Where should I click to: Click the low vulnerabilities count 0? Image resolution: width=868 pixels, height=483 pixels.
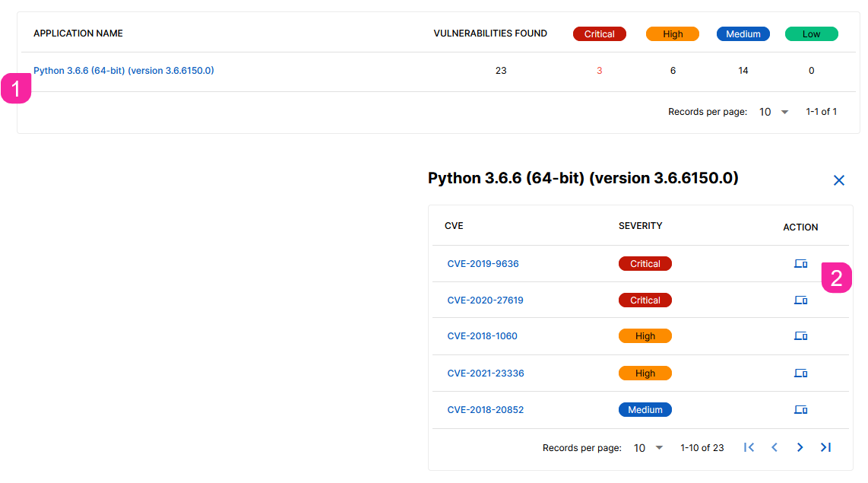tap(812, 70)
